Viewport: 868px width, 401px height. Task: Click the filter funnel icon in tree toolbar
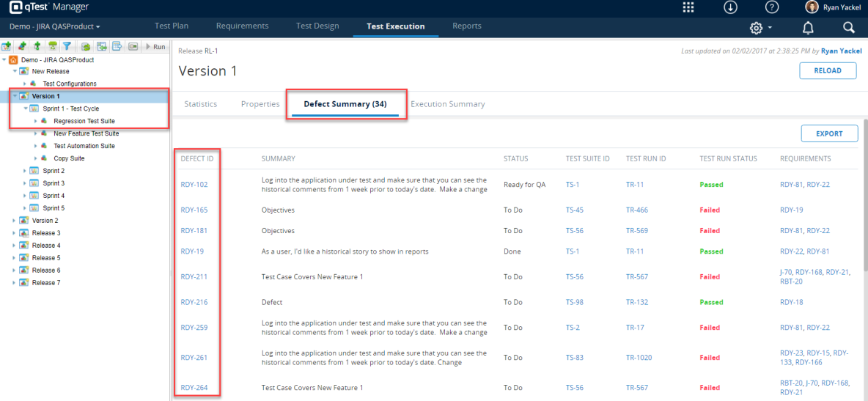pyautogui.click(x=67, y=47)
